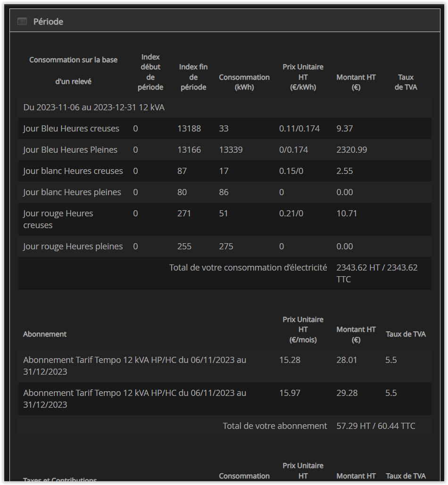
Task: Click the Consommation (kWh) column header
Action: point(244,82)
